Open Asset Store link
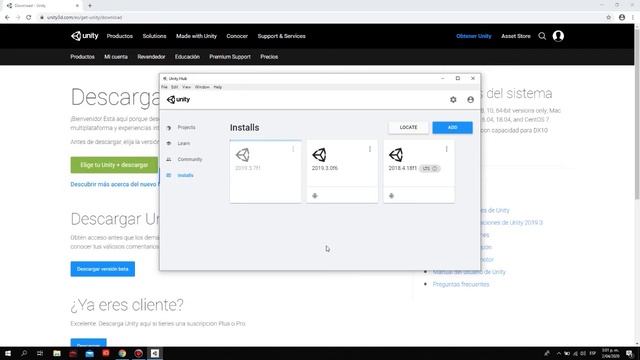 516,36
